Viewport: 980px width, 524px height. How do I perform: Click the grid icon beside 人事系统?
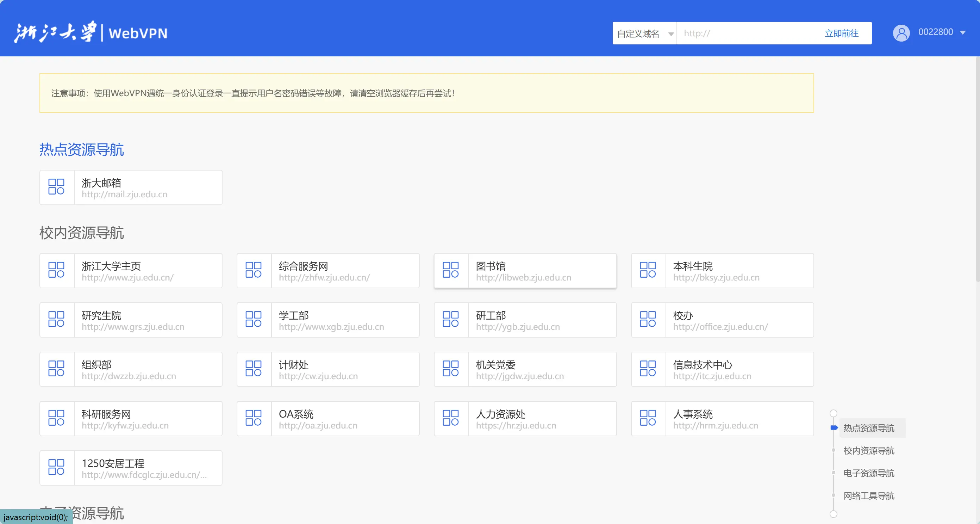648,418
